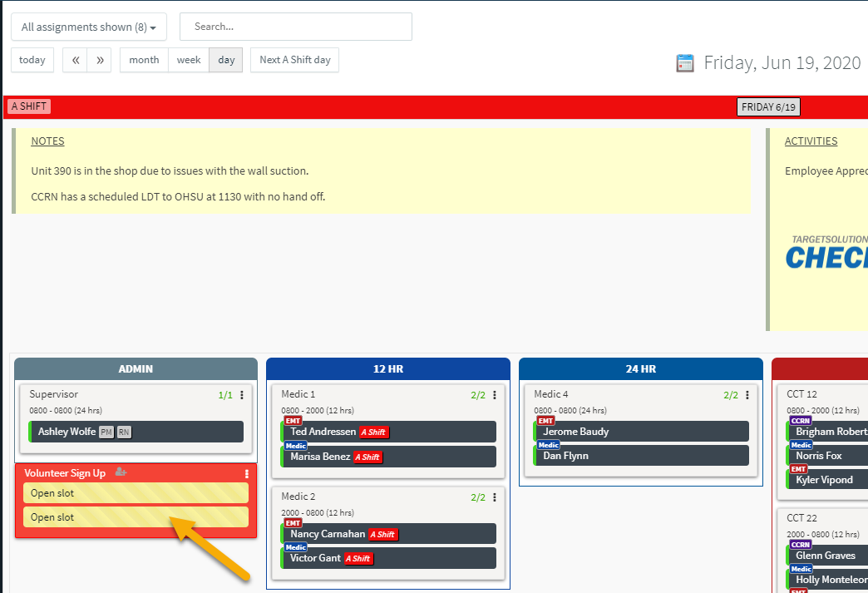Open Medic 2 card three-dot menu

(x=495, y=497)
